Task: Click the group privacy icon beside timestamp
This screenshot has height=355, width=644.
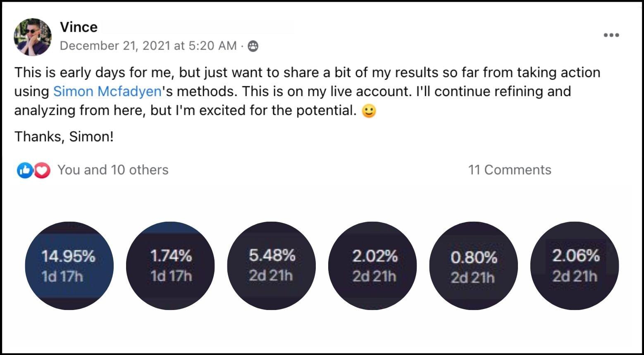Action: 253,46
